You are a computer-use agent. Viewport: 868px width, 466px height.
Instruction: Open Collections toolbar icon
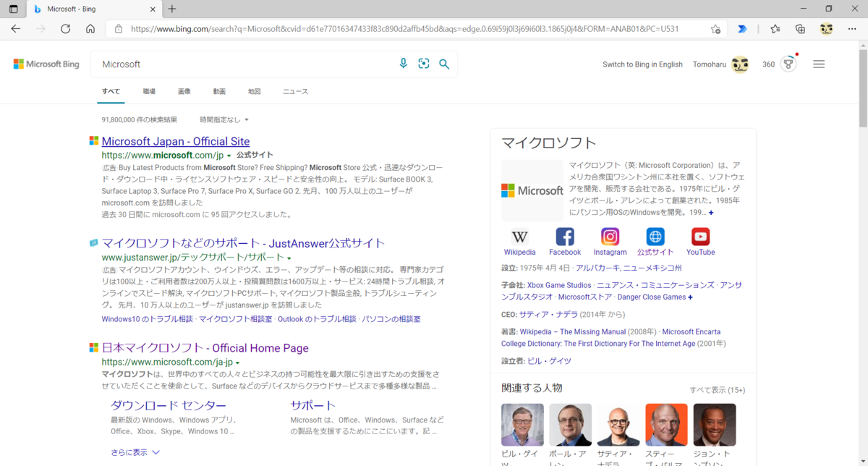pos(800,29)
